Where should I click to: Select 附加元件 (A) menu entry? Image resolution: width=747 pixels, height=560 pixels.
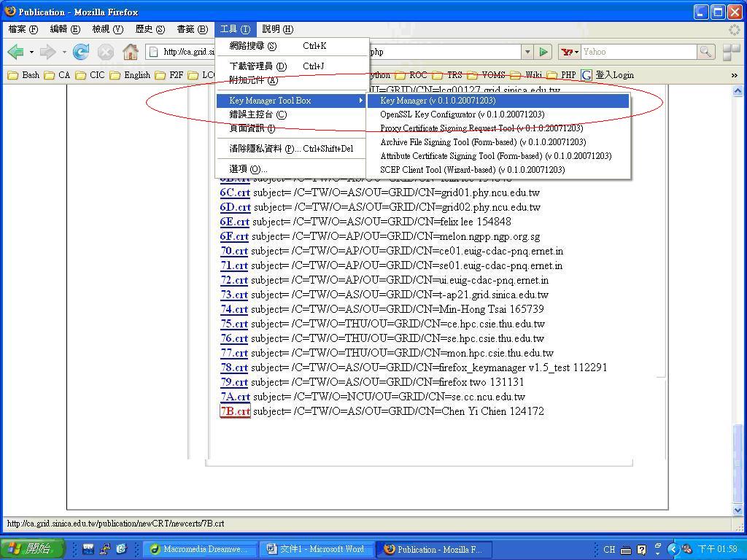(292, 80)
